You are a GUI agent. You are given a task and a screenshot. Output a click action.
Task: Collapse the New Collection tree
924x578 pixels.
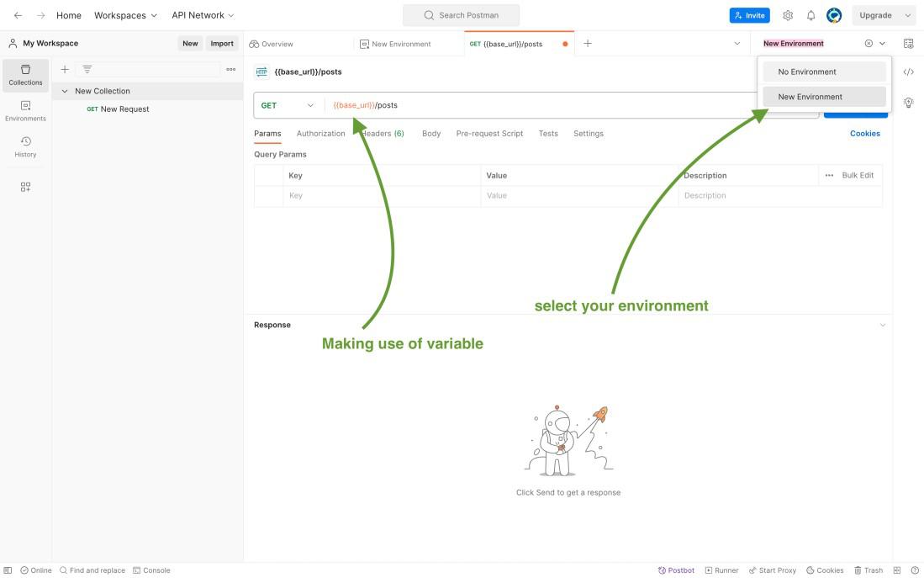click(65, 92)
